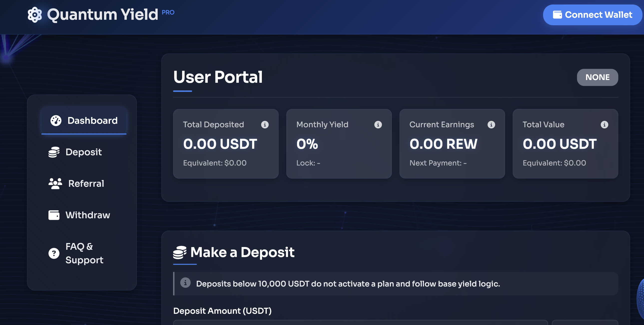Show info for Monthly Yield
This screenshot has width=644, height=325.
378,124
